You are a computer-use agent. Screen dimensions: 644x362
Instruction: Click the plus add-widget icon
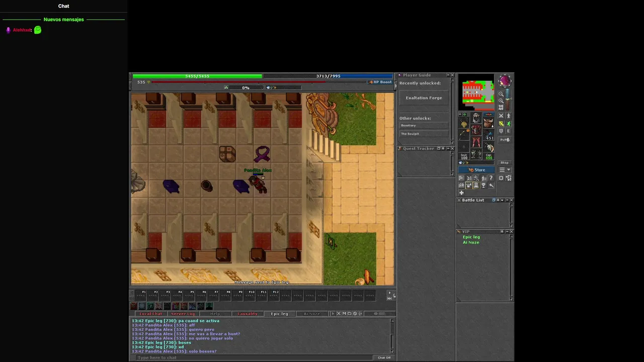point(461,193)
